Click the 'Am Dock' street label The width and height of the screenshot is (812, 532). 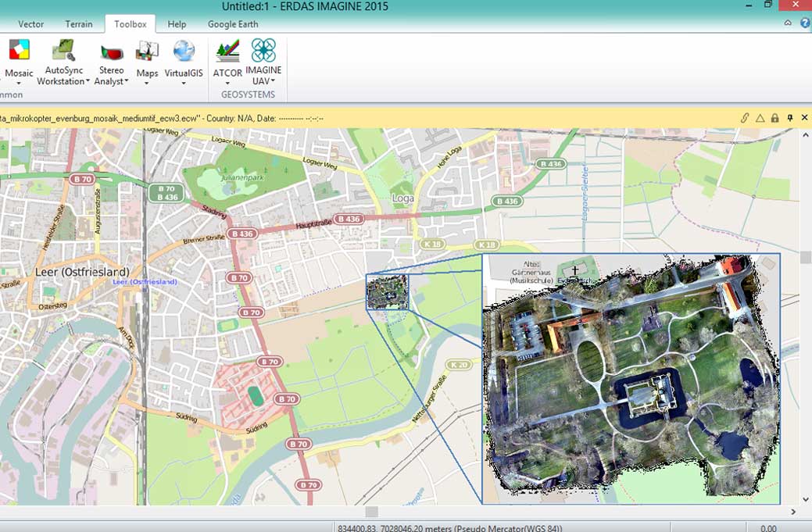click(126, 338)
